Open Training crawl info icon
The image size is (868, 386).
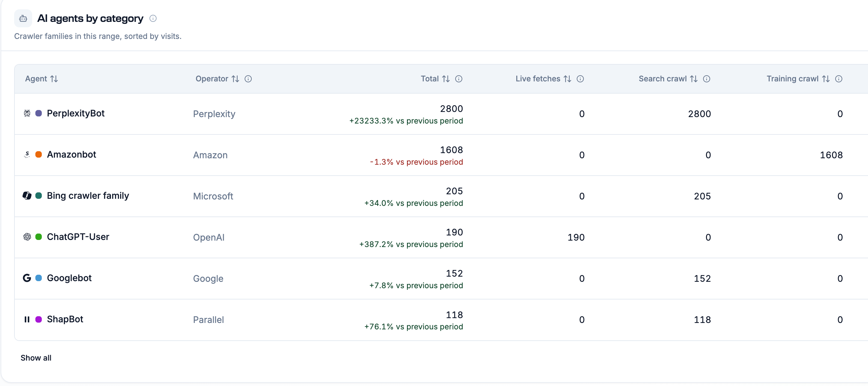click(x=839, y=78)
